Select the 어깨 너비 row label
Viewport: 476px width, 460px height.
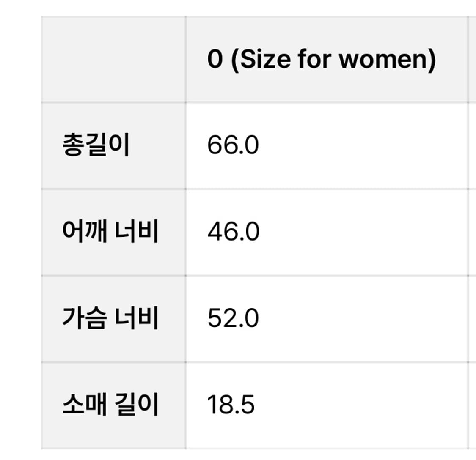click(110, 232)
